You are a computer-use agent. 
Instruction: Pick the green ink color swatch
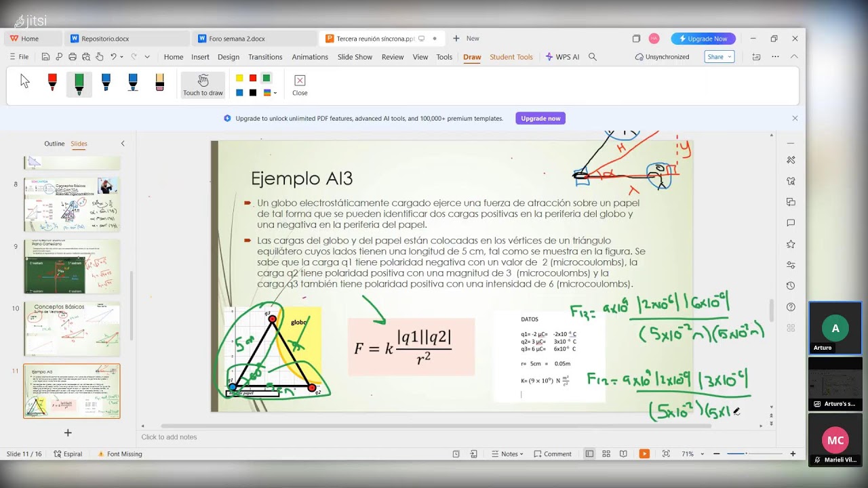pos(267,79)
